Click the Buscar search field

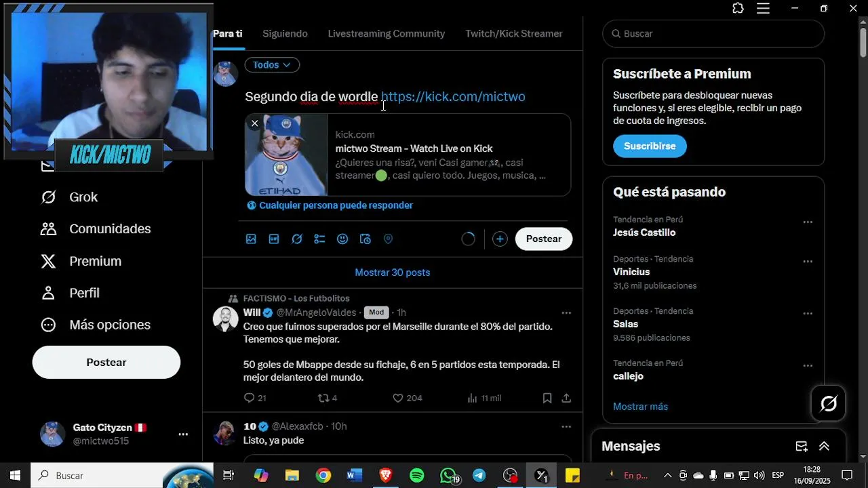(713, 34)
